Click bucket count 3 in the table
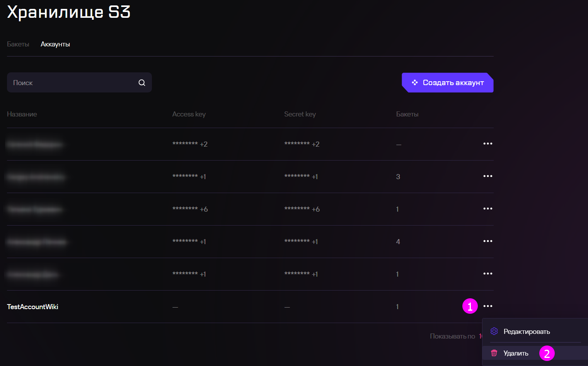588x366 pixels. click(398, 177)
